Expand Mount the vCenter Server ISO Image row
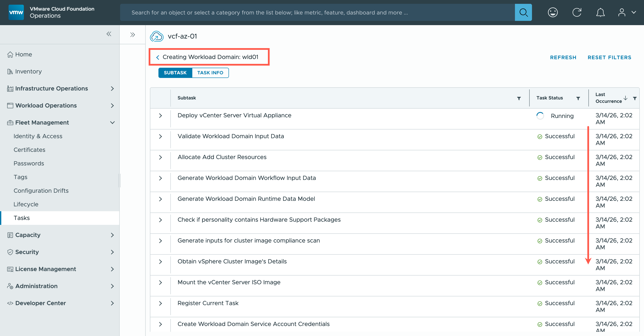Viewport: 644px width, 336px height. [161, 283]
